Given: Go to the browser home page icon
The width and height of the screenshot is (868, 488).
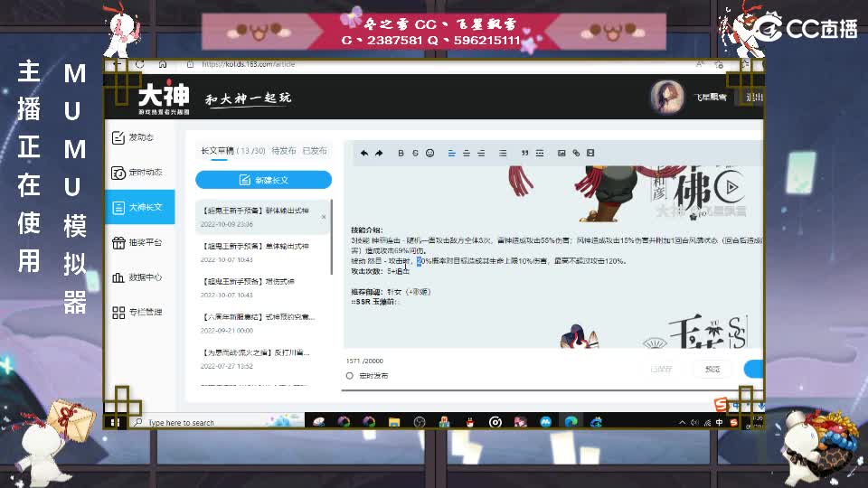Looking at the screenshot, I should (x=163, y=64).
